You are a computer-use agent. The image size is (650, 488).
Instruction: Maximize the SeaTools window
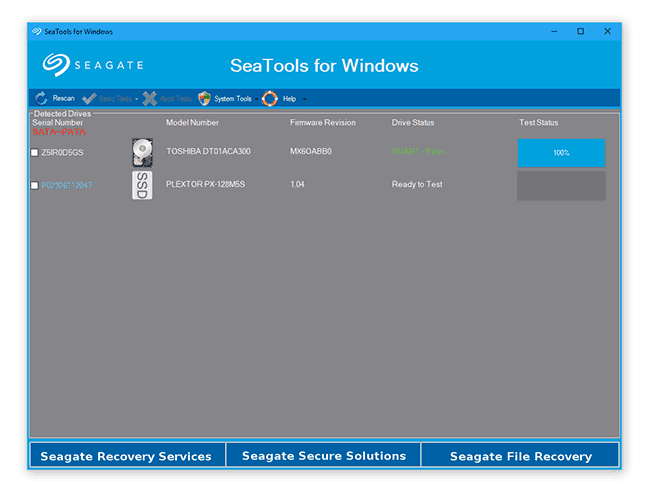[x=580, y=32]
